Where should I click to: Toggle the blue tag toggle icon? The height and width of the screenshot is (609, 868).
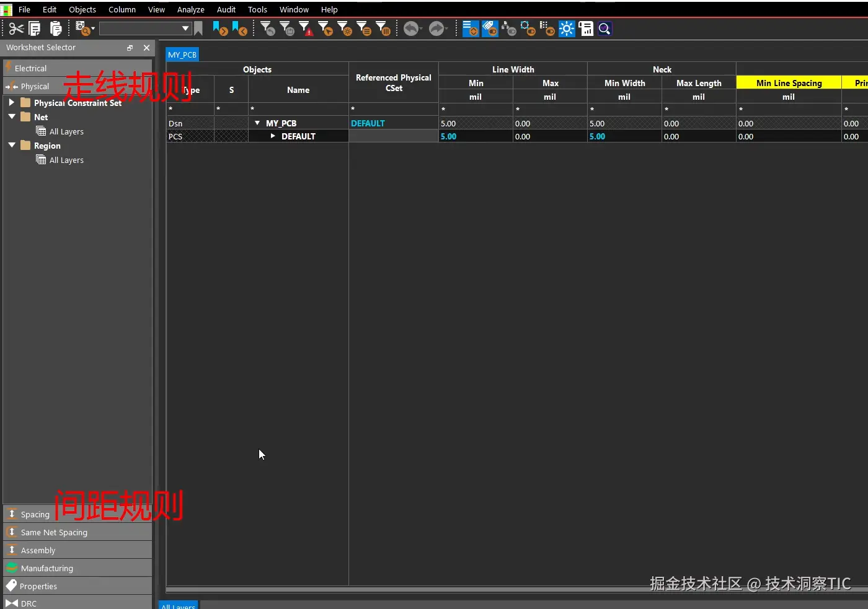click(490, 28)
